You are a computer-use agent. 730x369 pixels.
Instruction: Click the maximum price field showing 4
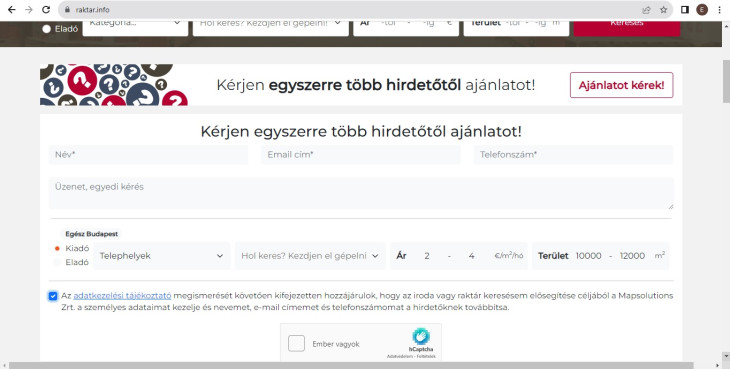(472, 256)
